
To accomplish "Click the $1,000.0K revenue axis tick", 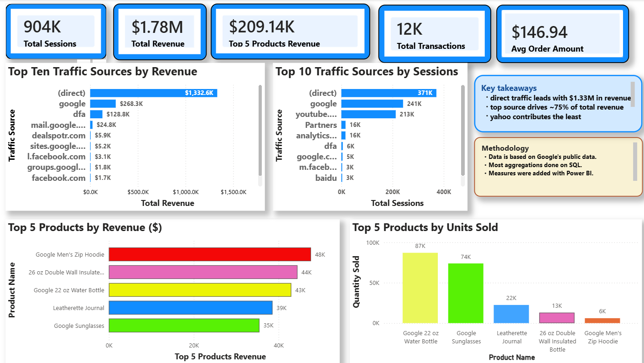I will coord(186,192).
